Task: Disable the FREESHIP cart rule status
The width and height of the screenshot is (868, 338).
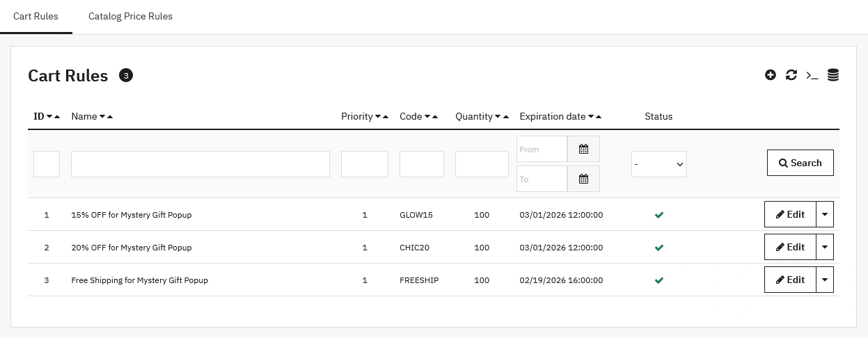Action: (658, 280)
